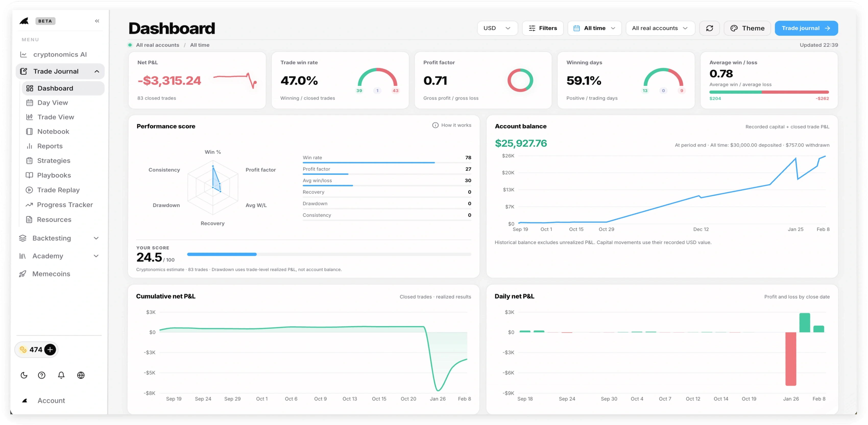The height and width of the screenshot is (425, 868).
Task: Open the Theme picker
Action: tap(747, 28)
